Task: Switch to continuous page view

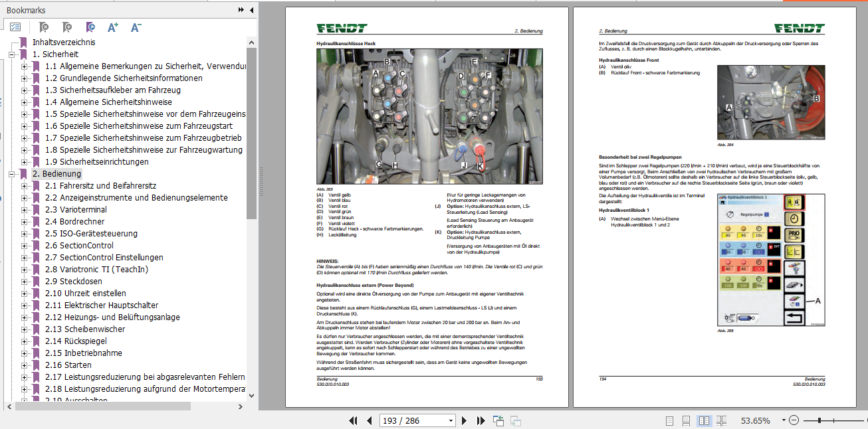Action: point(687,420)
